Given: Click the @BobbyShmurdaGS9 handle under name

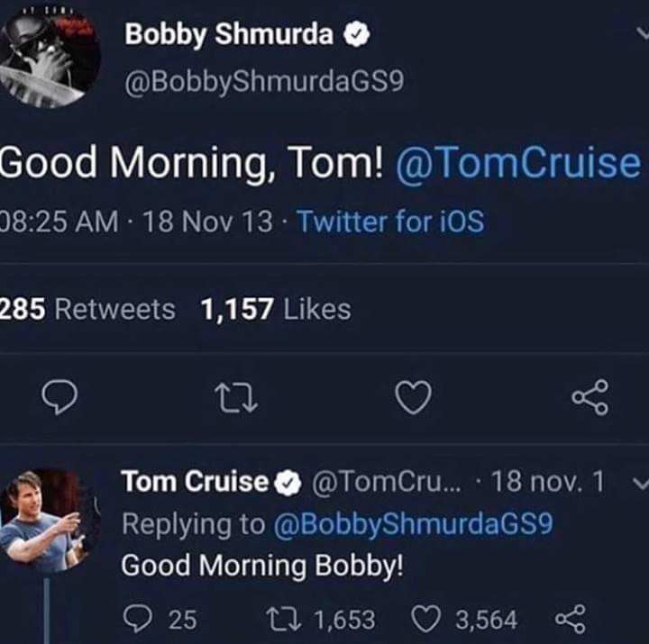Looking at the screenshot, I should click(264, 81).
